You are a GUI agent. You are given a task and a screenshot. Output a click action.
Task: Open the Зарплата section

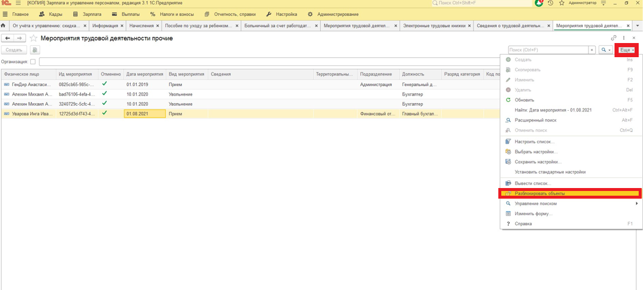click(x=91, y=14)
